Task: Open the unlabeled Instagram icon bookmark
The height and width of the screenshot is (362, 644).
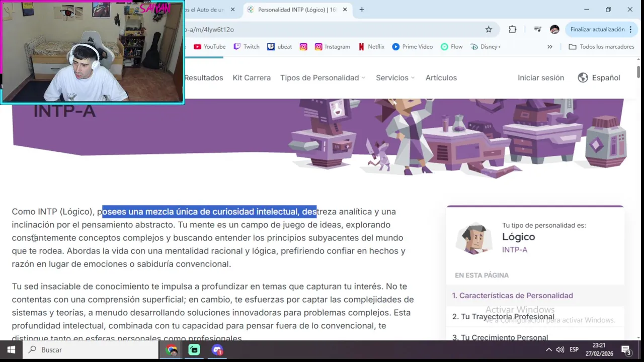Action: point(303,47)
